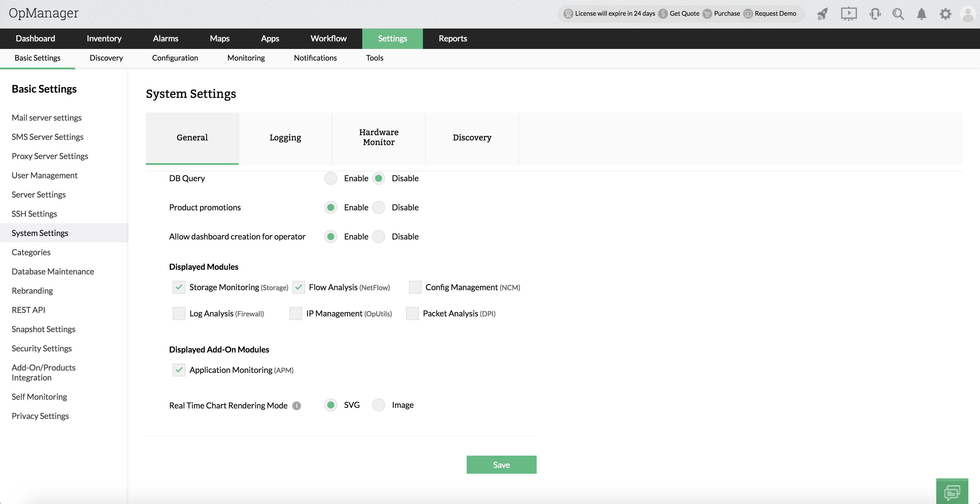Open the Monitoring settings submenu

[246, 58]
